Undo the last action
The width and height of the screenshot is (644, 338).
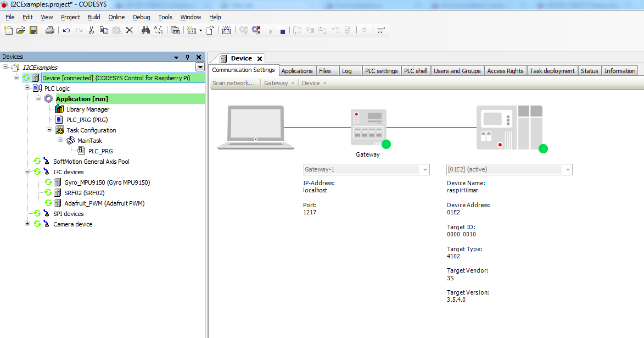pyautogui.click(x=66, y=30)
